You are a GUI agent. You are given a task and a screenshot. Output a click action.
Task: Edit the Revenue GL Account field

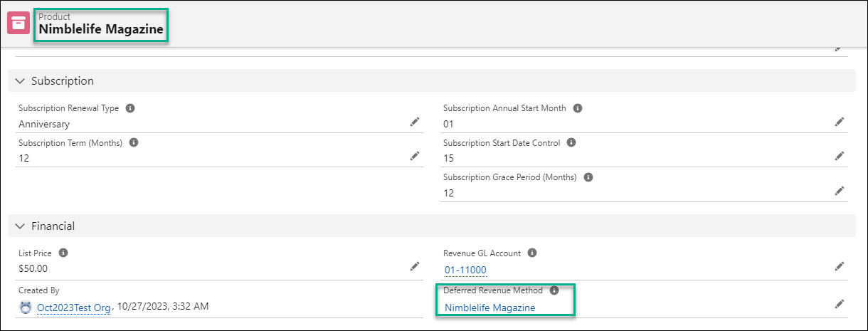(x=840, y=266)
